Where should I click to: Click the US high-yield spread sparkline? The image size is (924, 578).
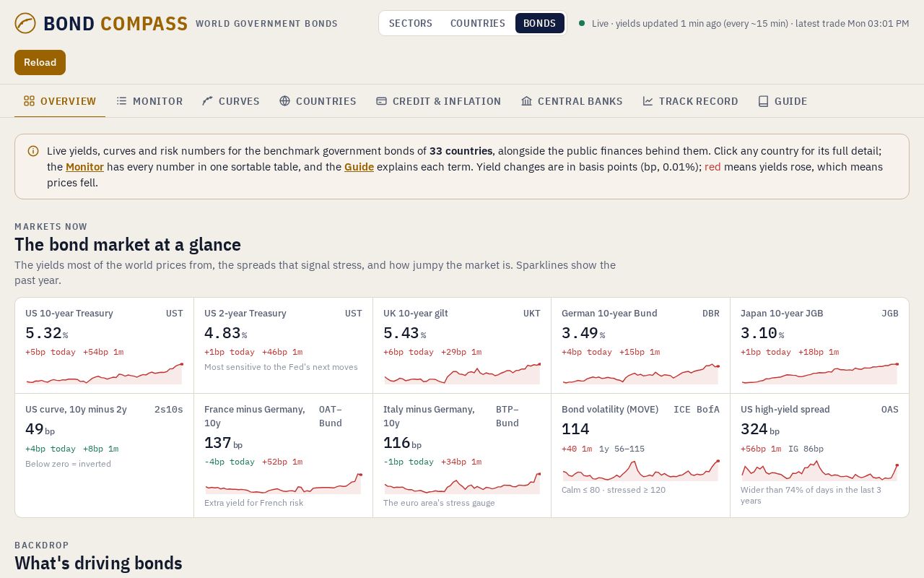[819, 470]
